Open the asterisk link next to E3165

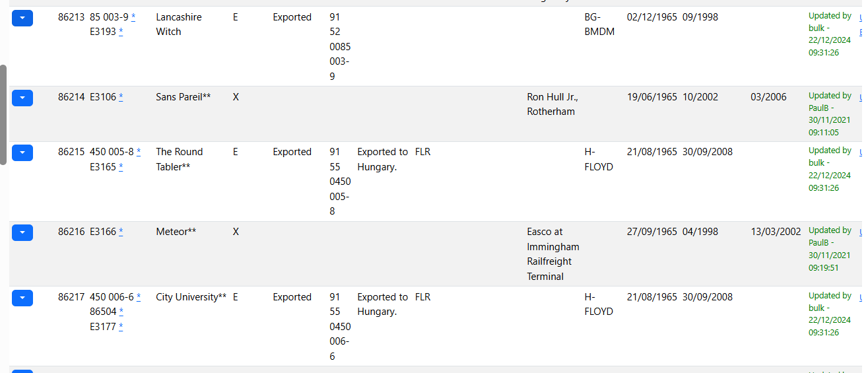click(x=121, y=167)
